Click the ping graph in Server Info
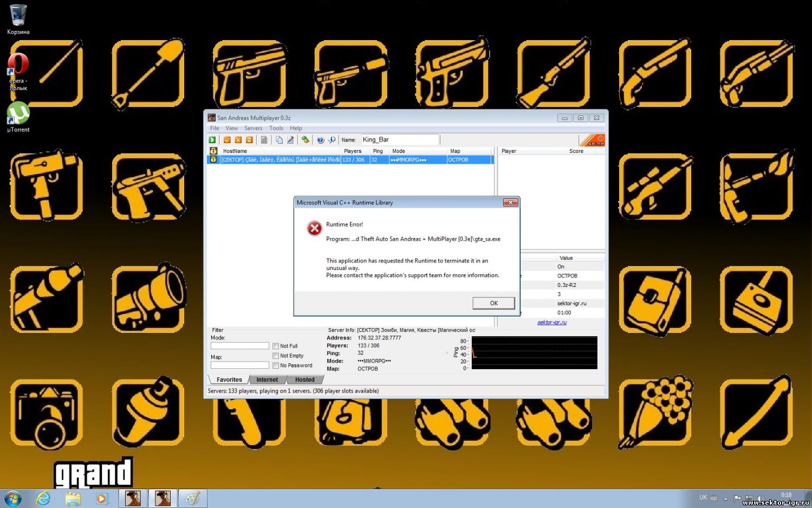Viewport: 812px width, 508px height. [x=534, y=352]
